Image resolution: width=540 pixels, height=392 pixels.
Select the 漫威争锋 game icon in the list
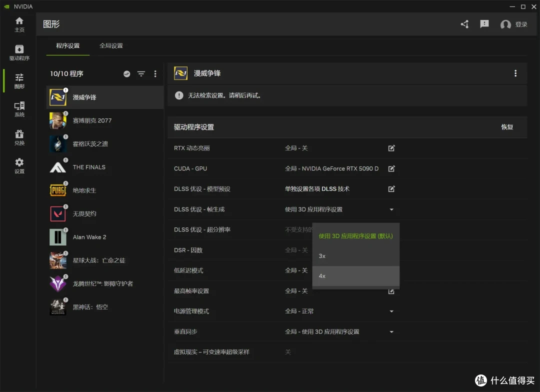[58, 97]
